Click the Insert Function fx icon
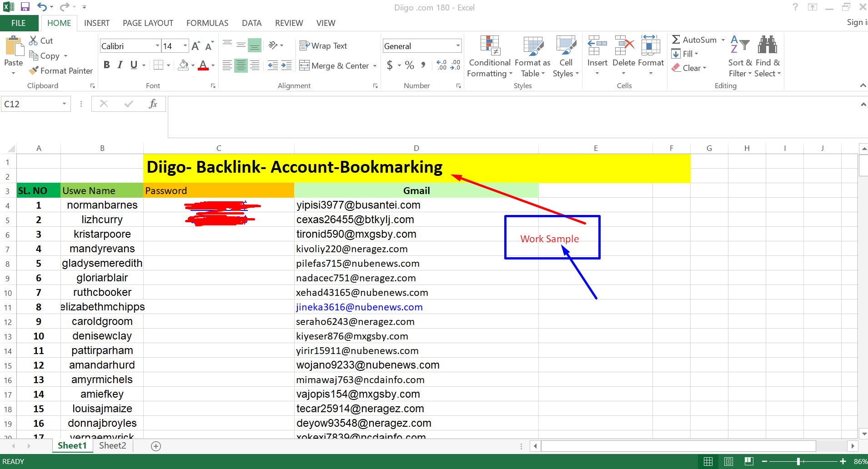868x469 pixels. point(153,104)
